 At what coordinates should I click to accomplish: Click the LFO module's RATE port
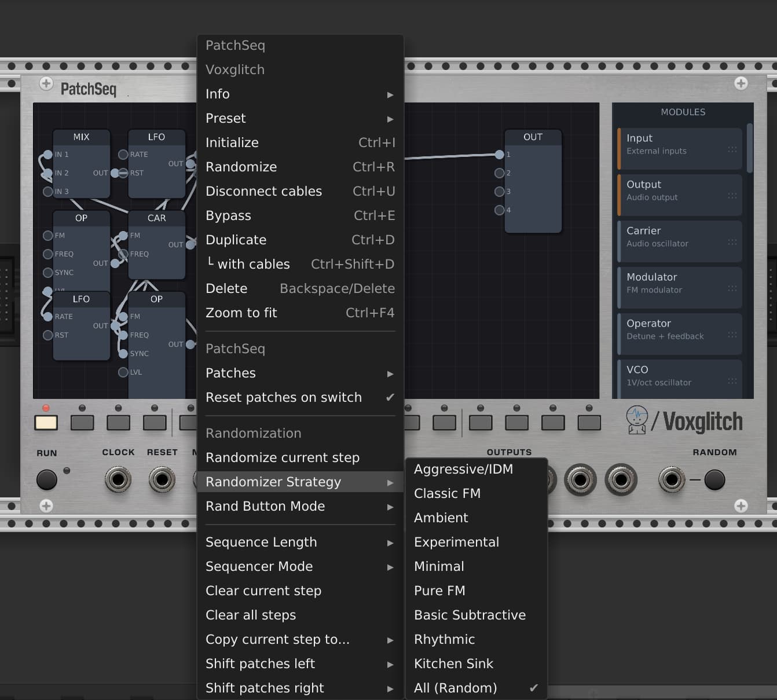[x=123, y=155]
